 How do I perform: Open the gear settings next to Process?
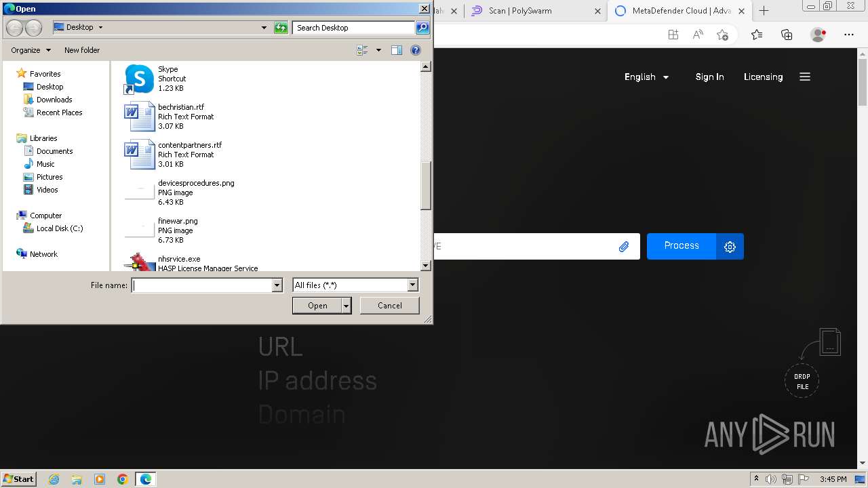coord(730,247)
